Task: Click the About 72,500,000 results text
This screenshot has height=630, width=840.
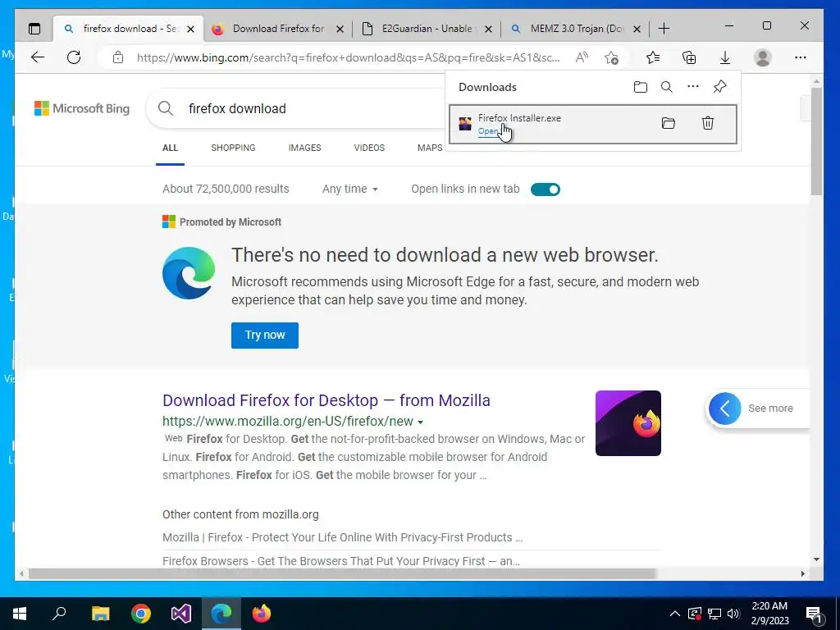Action: tap(226, 189)
